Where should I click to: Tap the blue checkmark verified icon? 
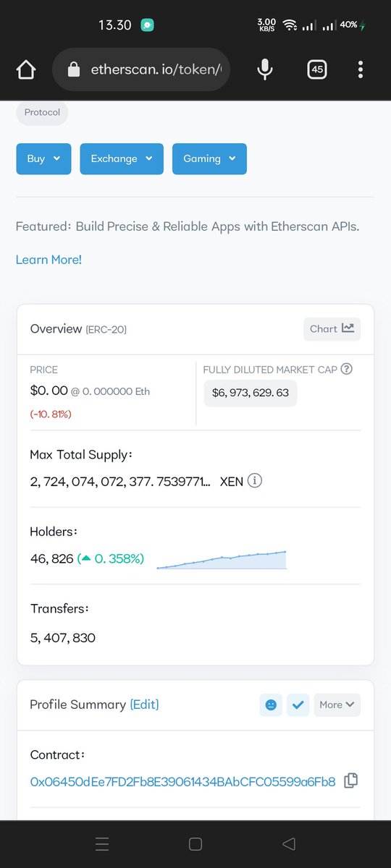(298, 705)
